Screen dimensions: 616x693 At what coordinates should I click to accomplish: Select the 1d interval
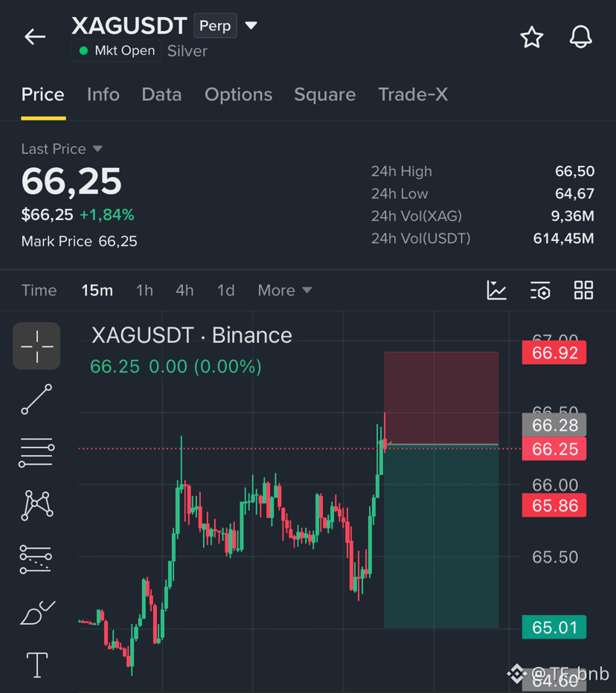point(225,291)
